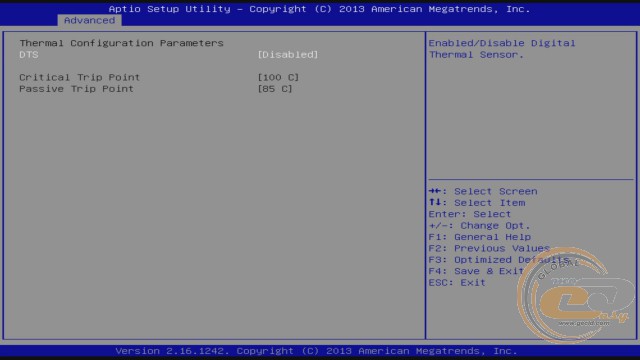Click the F4: Save & Exit hint
Screen dimensions: 640x360
[476, 271]
